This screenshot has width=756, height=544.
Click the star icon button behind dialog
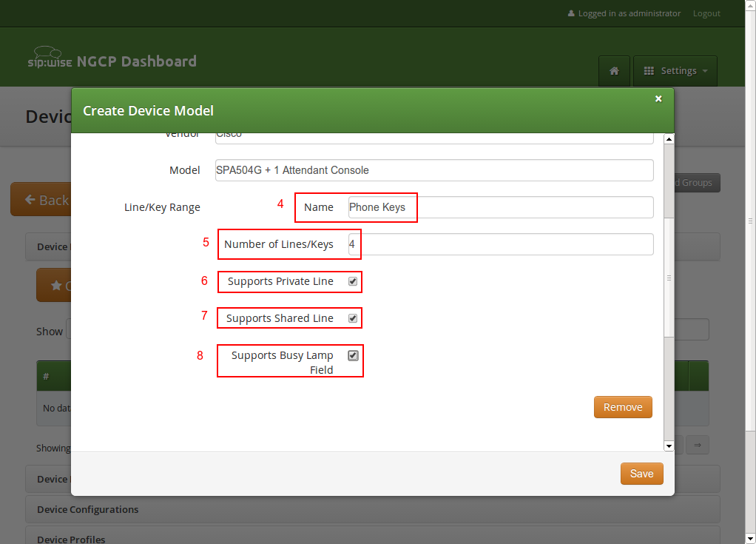click(x=54, y=286)
